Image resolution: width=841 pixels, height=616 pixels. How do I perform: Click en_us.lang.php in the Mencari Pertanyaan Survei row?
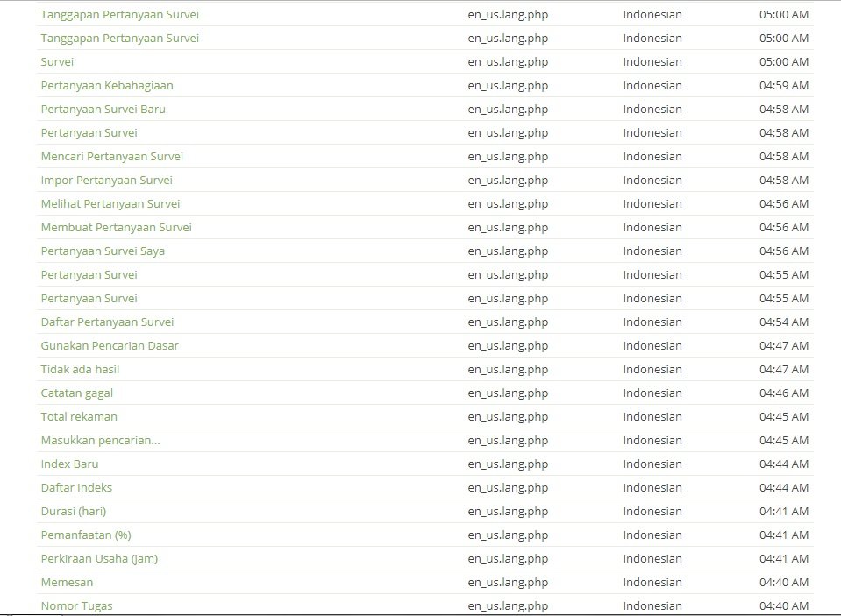tap(508, 157)
